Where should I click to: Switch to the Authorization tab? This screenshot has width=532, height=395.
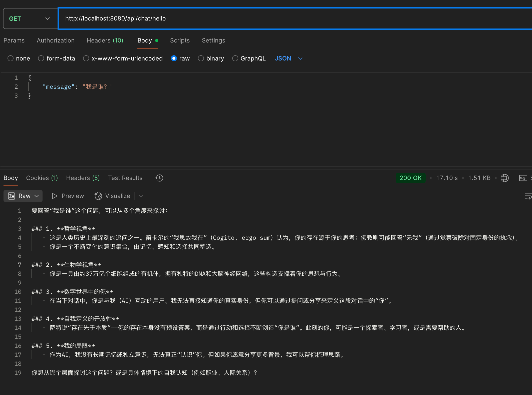[56, 40]
